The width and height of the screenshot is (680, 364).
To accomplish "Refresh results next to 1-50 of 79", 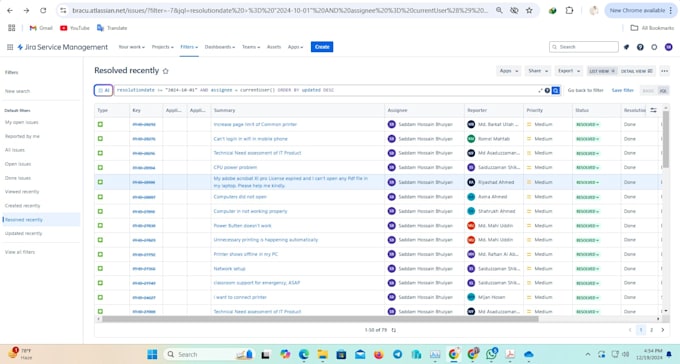I will (x=394, y=330).
